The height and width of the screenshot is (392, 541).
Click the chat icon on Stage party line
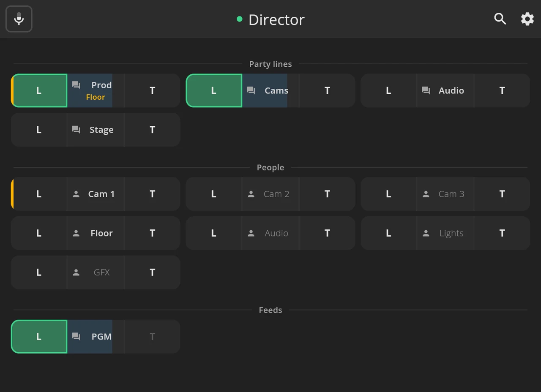(x=76, y=130)
